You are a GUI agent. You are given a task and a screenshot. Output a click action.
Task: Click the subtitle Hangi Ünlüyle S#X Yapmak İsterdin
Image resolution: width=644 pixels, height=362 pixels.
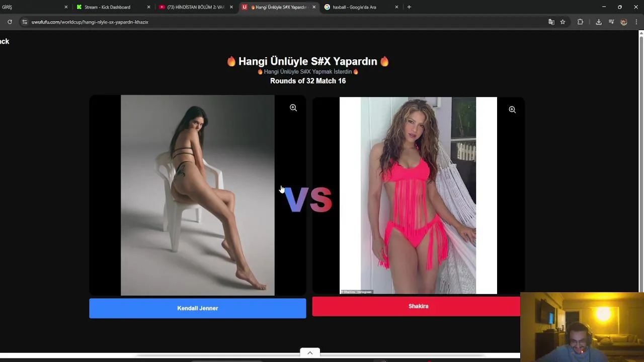308,72
